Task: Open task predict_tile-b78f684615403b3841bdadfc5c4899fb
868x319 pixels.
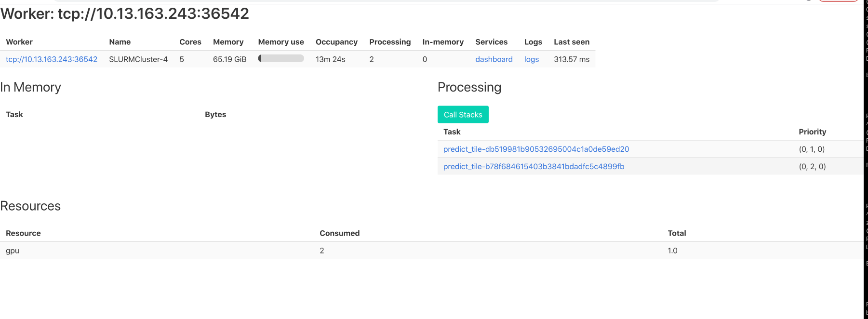Action: coord(534,167)
